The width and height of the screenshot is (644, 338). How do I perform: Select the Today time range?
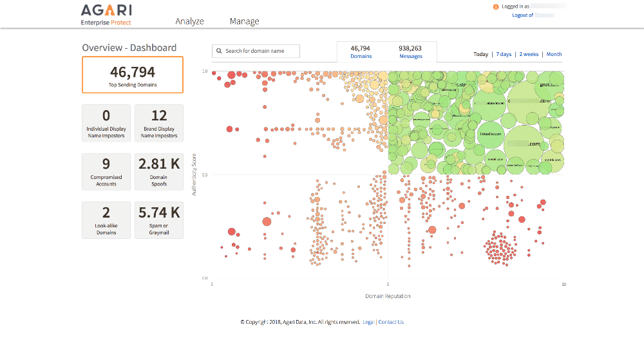[x=480, y=54]
